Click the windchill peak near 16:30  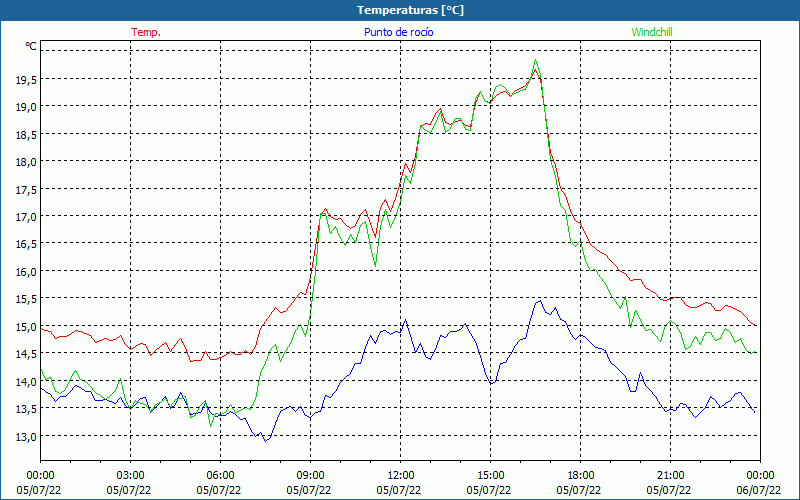(535, 60)
